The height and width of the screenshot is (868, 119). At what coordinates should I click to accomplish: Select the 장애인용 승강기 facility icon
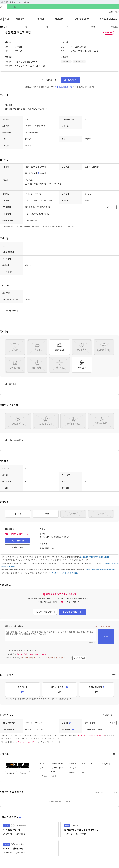point(45,421)
